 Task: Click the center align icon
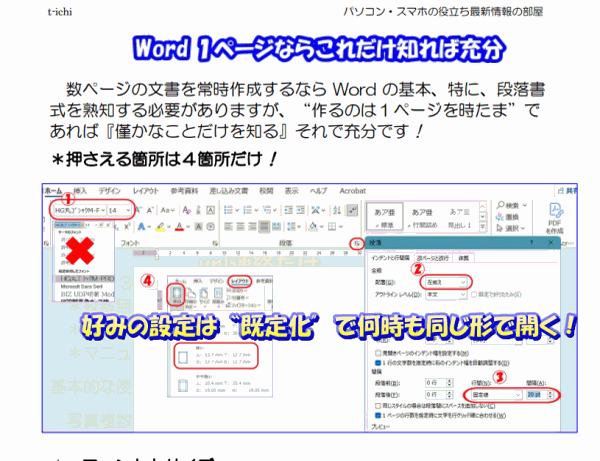coord(240,226)
